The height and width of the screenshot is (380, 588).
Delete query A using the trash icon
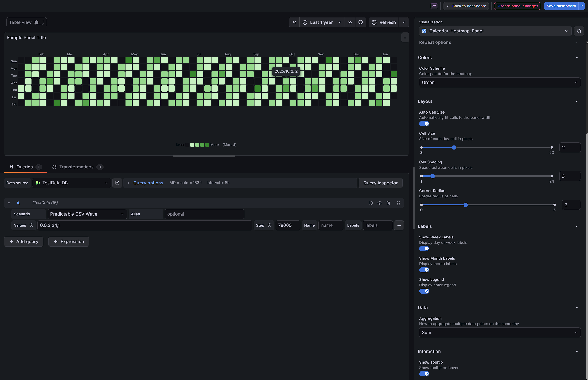click(388, 203)
